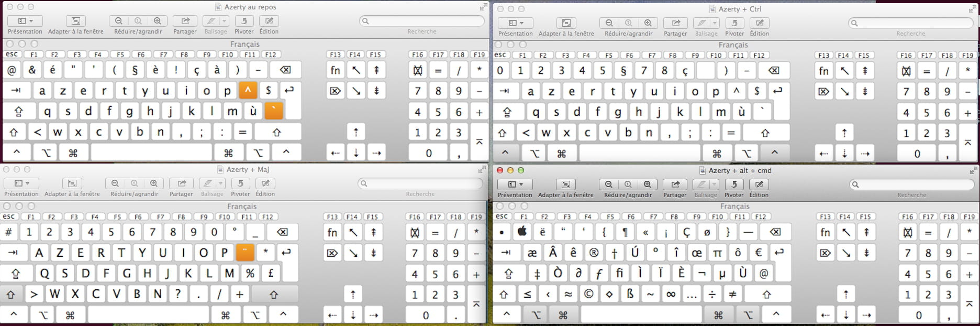Enter full screen for Azerty + alt + cmd
This screenshot has width=980, height=326.
pyautogui.click(x=973, y=170)
